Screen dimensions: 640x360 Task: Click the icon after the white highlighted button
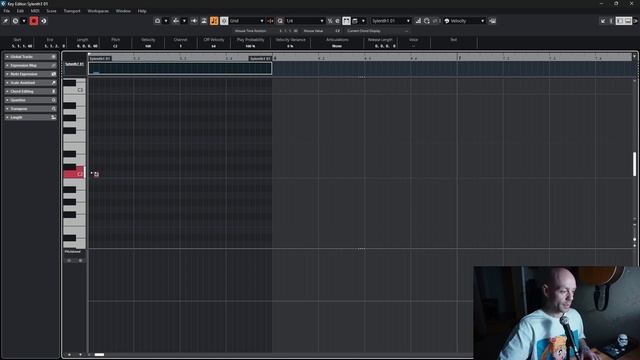coord(355,21)
